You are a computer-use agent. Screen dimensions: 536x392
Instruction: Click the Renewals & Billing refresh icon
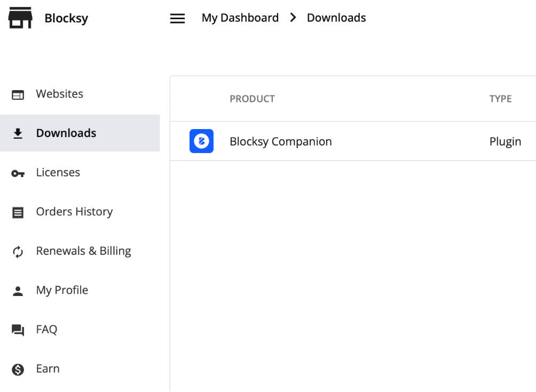click(18, 252)
